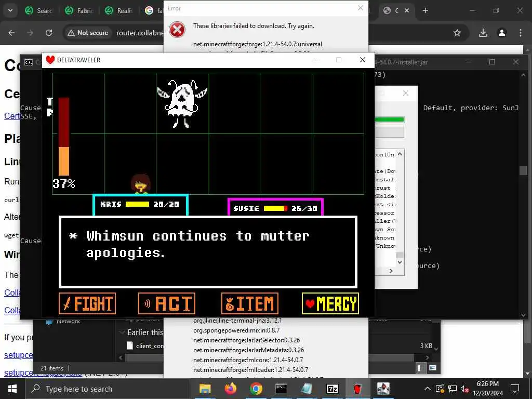The height and width of the screenshot is (399, 532).
Task: Click the network tray icon
Action: [x=453, y=389]
